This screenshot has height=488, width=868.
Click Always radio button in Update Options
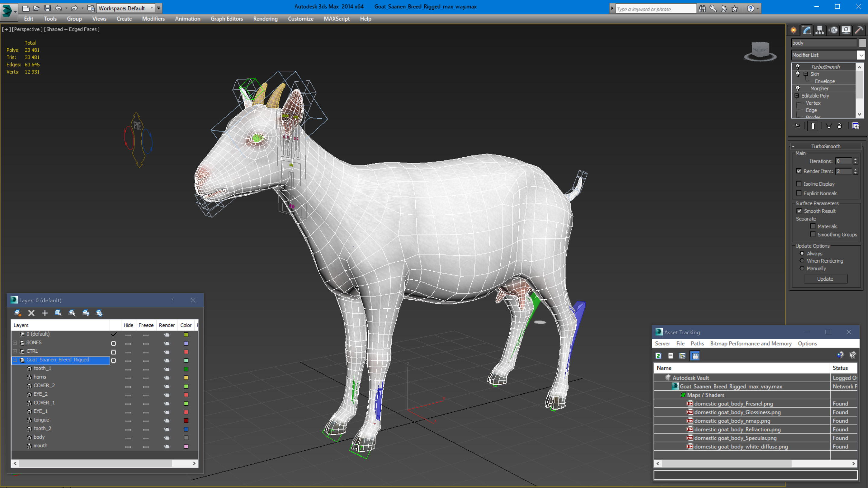click(801, 253)
